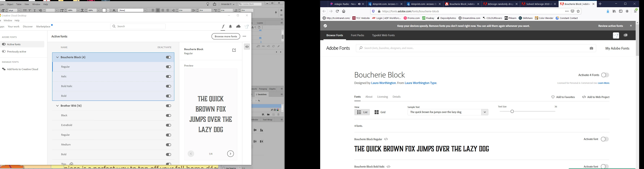Mute the Adagio Radio tab audio
This screenshot has height=169, width=644.
point(359,4)
